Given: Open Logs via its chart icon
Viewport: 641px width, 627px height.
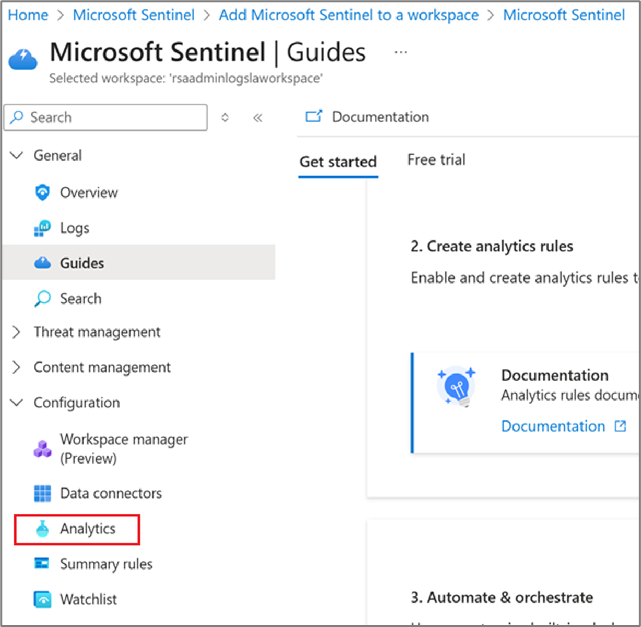Looking at the screenshot, I should 42,228.
